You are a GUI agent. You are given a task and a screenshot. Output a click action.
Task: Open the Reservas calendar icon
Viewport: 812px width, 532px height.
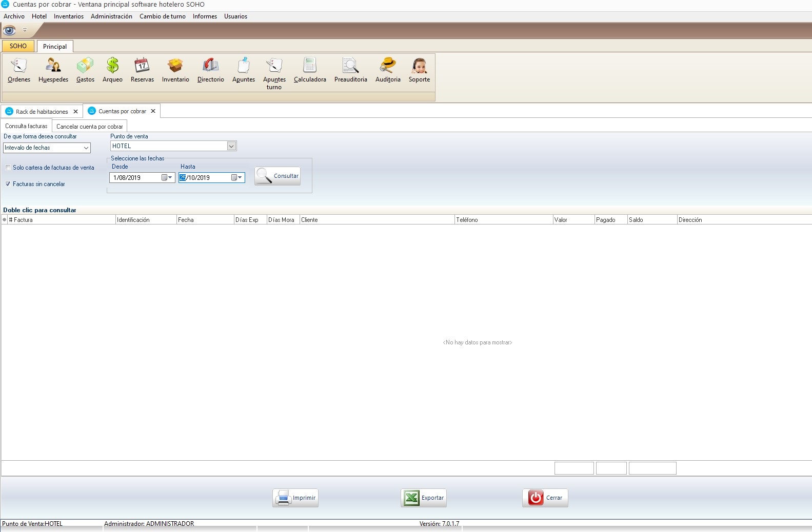click(x=142, y=70)
